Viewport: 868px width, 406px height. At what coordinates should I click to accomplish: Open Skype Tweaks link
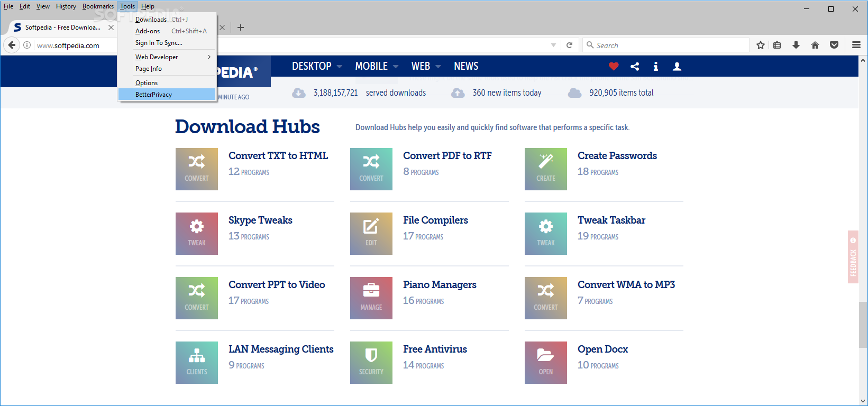coord(260,220)
